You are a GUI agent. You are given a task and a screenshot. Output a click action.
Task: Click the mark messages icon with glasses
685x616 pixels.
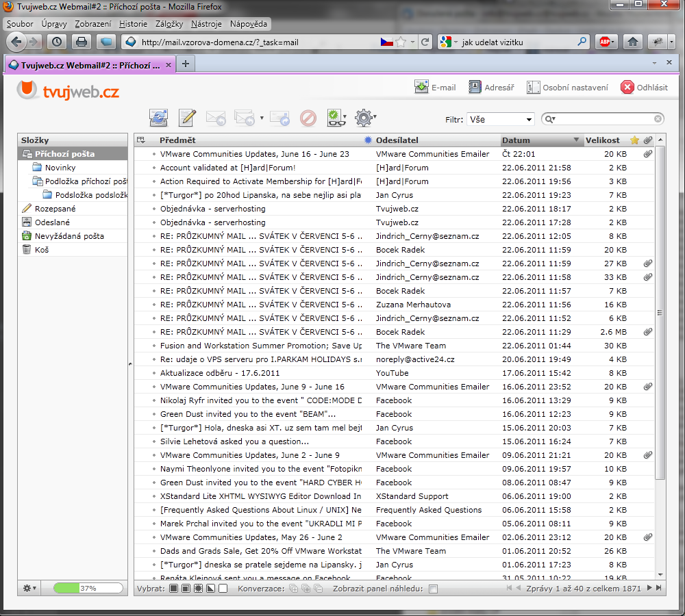335,118
